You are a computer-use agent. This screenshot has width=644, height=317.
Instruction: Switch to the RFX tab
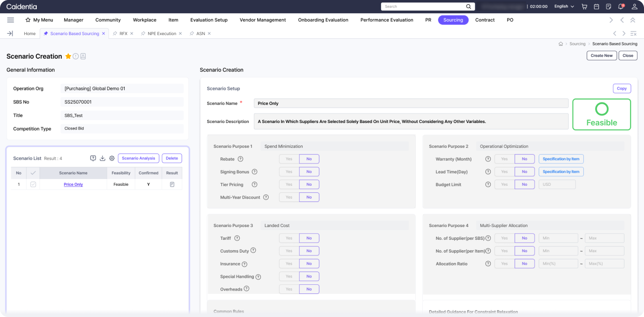coord(123,33)
